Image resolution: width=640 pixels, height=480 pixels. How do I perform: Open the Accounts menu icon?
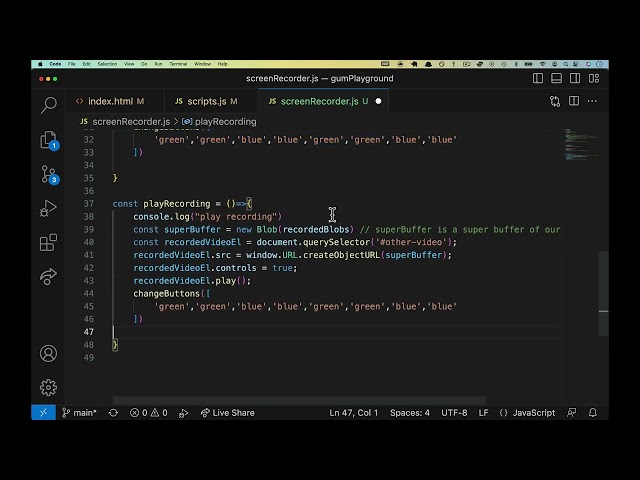(48, 353)
